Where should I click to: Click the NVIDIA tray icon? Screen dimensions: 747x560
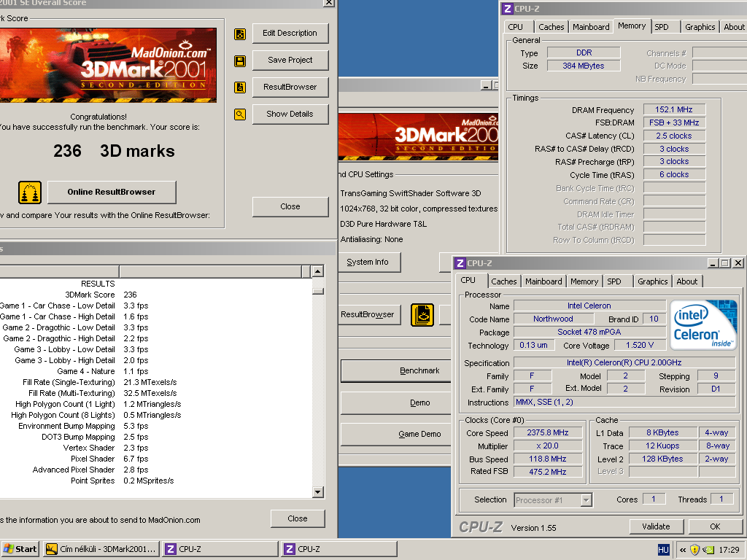[709, 550]
